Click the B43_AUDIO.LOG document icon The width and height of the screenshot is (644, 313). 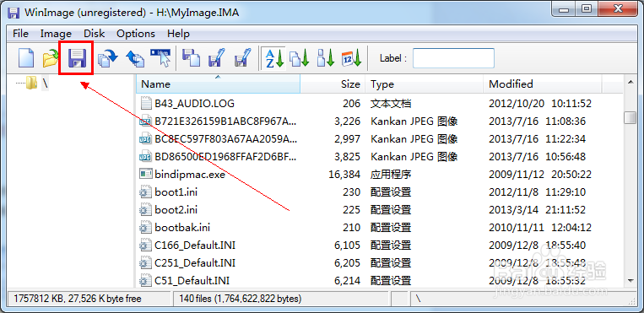click(x=146, y=104)
